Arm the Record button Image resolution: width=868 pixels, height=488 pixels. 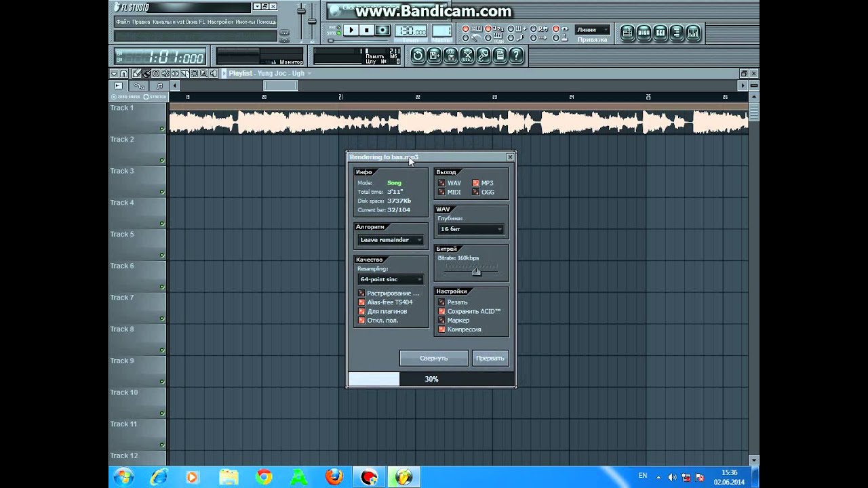(382, 30)
